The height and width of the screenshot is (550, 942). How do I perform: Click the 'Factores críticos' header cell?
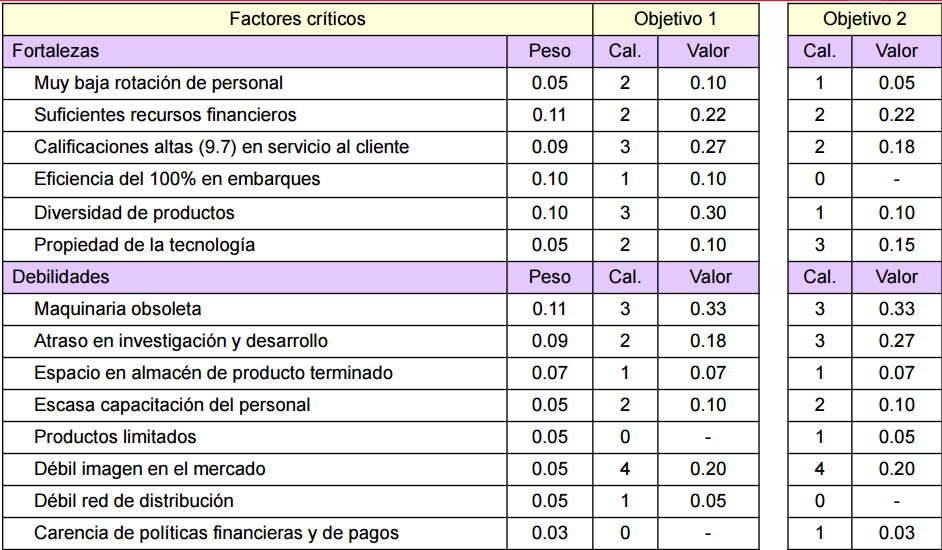click(x=297, y=19)
